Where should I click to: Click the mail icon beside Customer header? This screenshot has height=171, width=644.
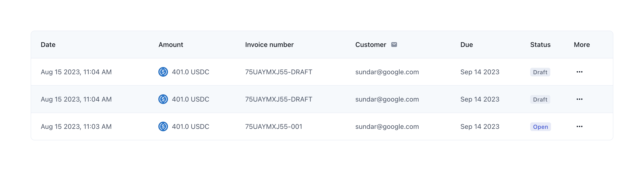394,45
